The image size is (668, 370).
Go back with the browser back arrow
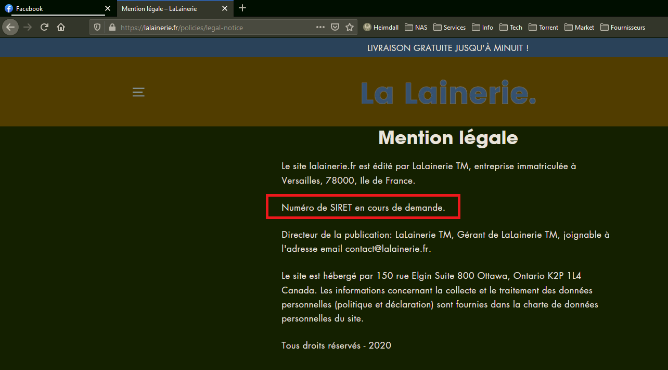[10, 27]
